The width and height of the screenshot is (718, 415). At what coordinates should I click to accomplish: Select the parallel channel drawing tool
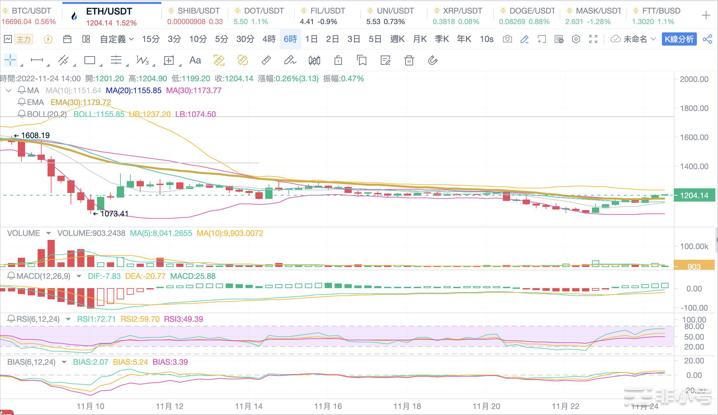63,60
